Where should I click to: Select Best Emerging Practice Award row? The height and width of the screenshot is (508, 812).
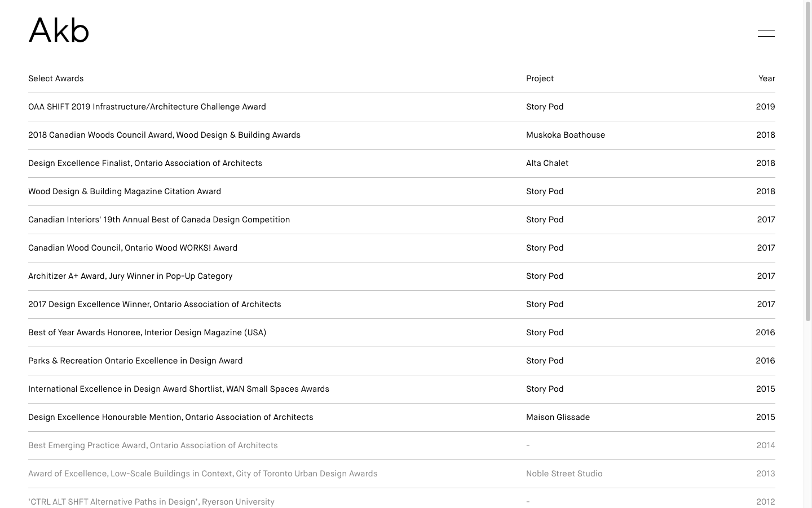click(x=153, y=445)
